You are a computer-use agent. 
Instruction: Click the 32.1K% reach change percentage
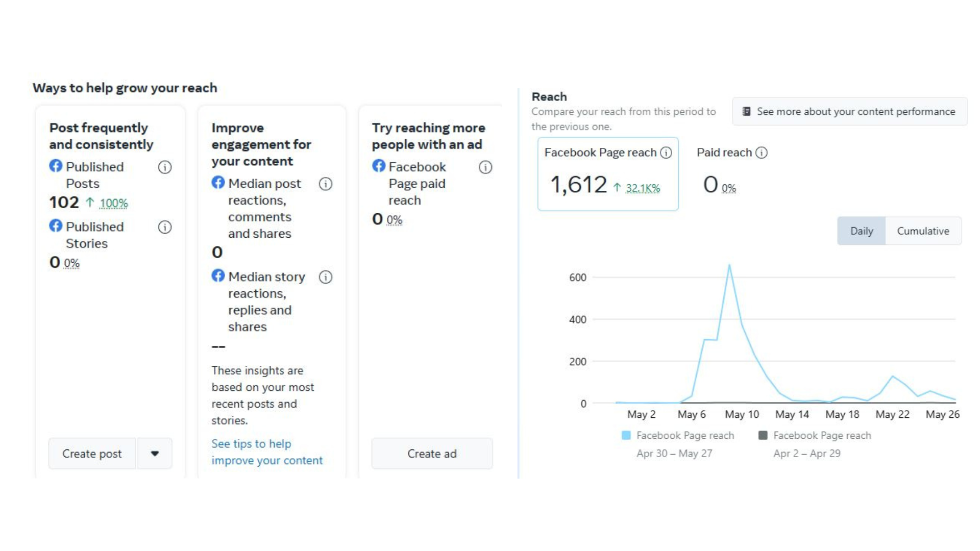pos(643,188)
